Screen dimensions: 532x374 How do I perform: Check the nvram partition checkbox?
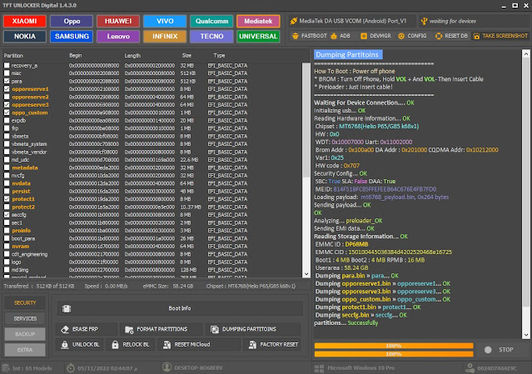7,246
